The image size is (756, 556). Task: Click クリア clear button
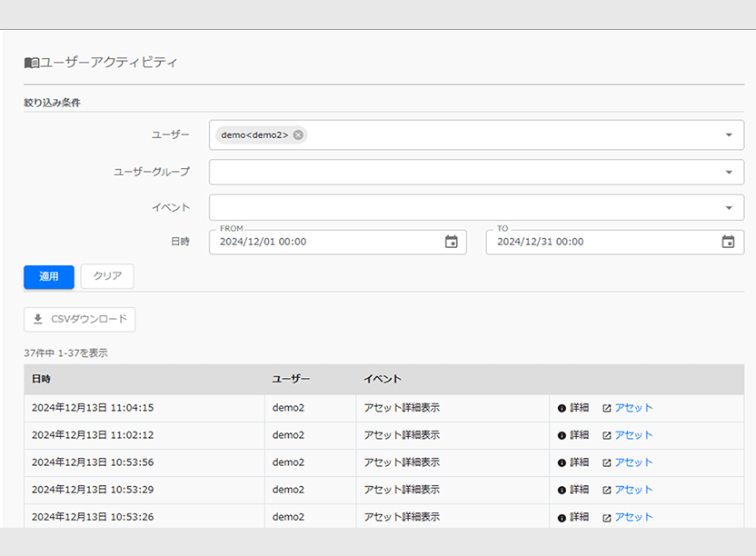click(x=107, y=276)
